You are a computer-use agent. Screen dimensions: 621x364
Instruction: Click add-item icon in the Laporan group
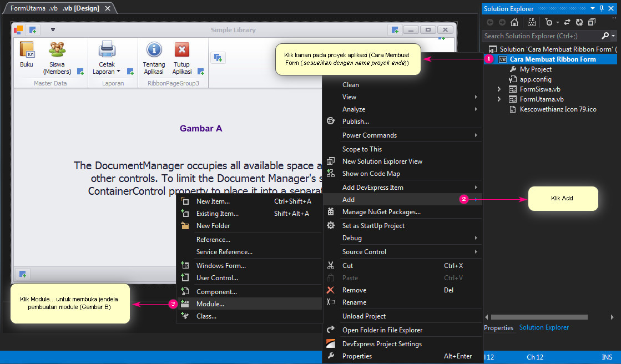pyautogui.click(x=130, y=72)
